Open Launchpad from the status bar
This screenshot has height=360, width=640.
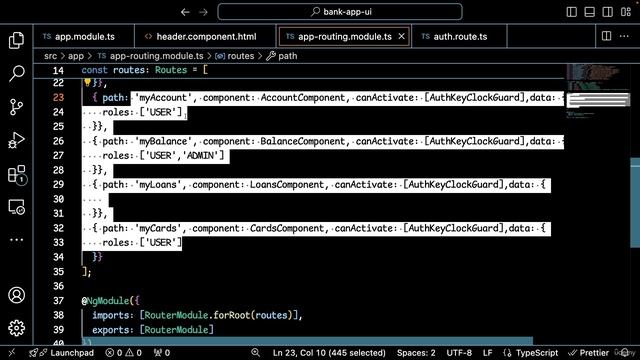click(x=61, y=353)
